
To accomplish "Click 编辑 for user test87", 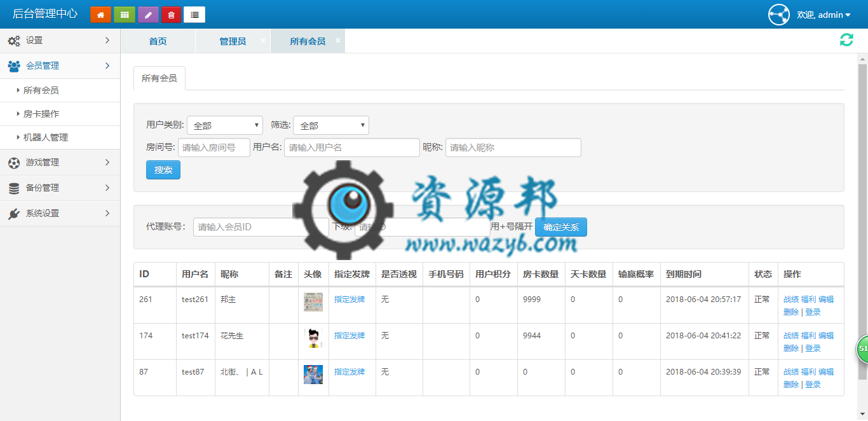I will pyautogui.click(x=826, y=372).
